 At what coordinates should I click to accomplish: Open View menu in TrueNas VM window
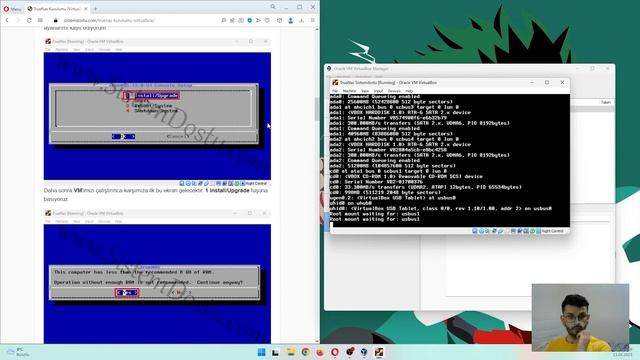tap(365, 91)
